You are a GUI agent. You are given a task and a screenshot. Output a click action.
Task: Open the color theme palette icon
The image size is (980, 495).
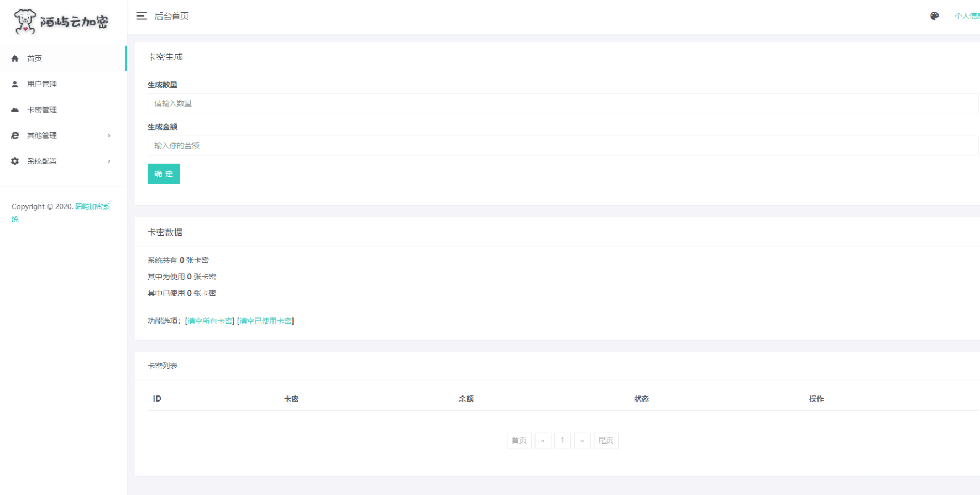coord(934,16)
